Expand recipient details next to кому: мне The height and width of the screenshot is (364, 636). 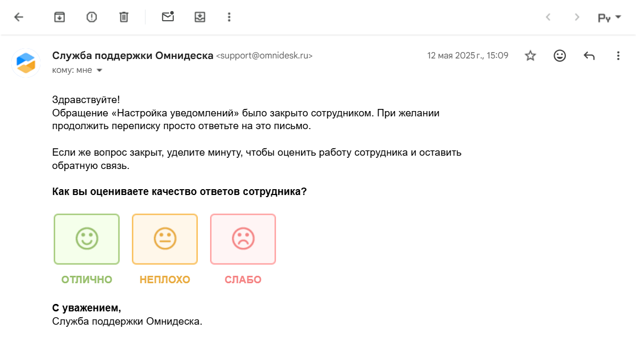tap(99, 70)
